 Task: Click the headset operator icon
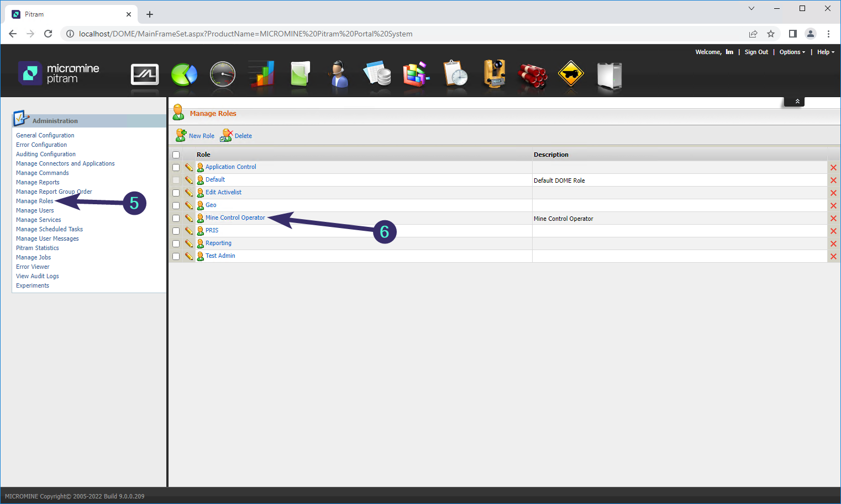point(338,75)
